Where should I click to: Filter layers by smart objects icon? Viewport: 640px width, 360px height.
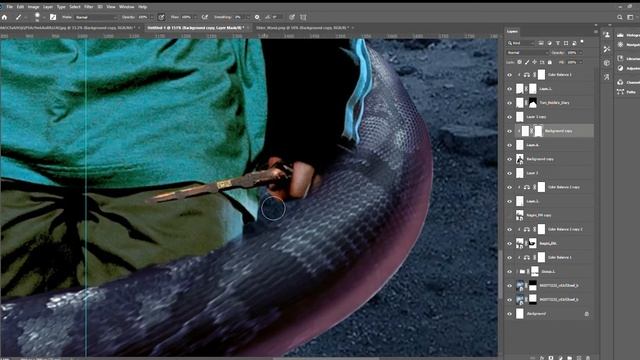tap(574, 43)
